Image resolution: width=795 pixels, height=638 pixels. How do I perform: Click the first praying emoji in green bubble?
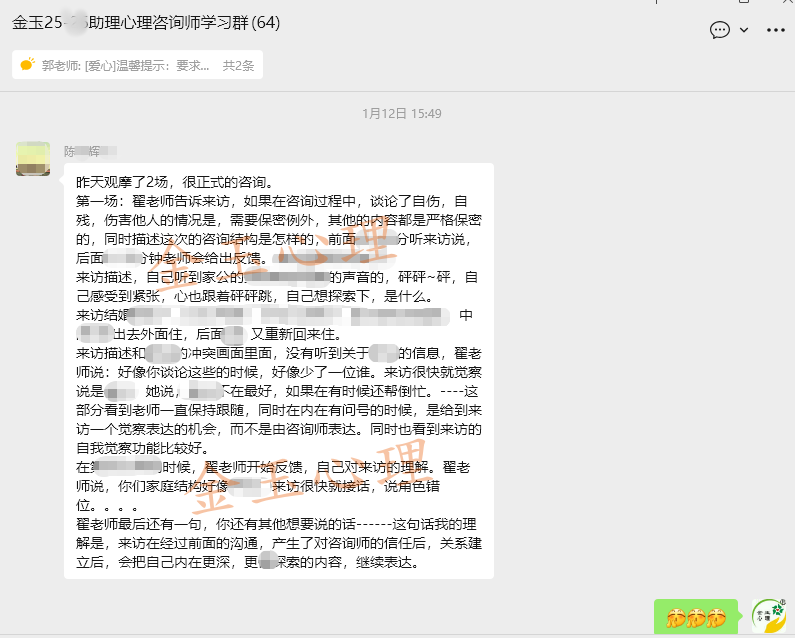[674, 617]
